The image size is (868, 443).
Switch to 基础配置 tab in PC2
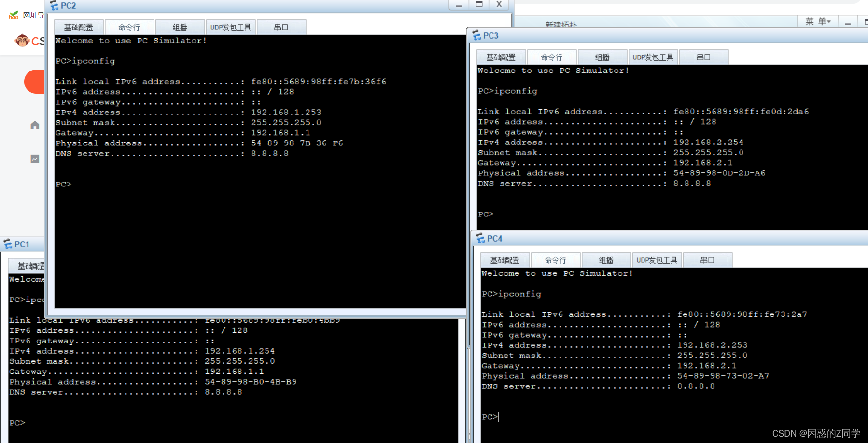point(79,28)
